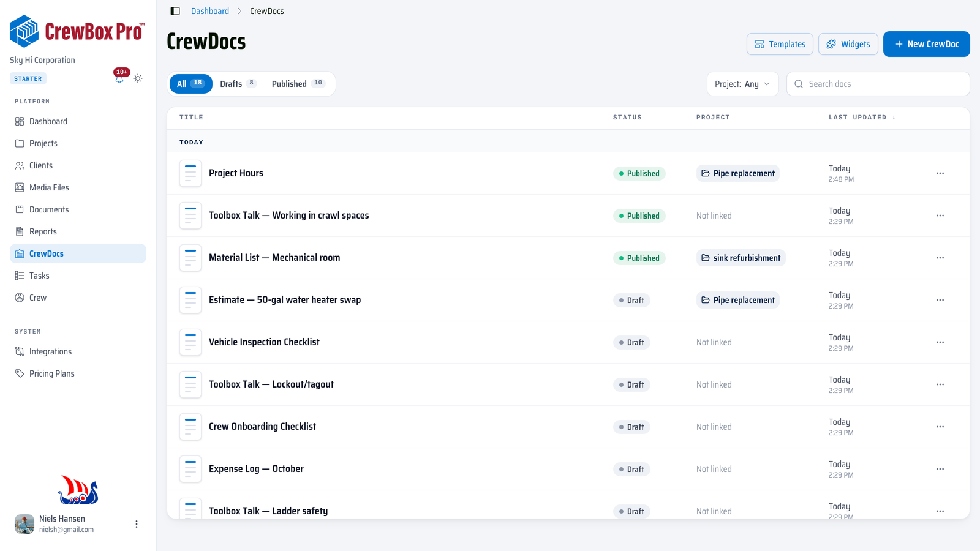Open Integrations in sidebar
The height and width of the screenshot is (551, 980).
(78, 351)
